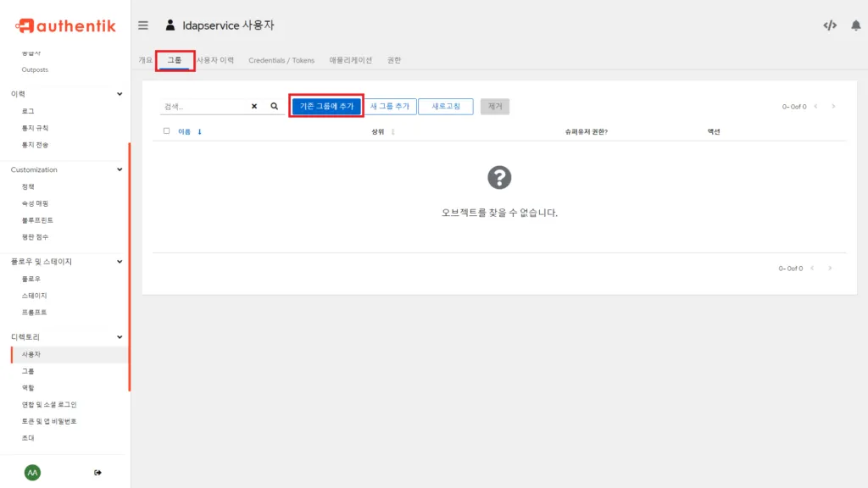This screenshot has width=868, height=488.
Task: Collapse the Customization section
Action: (121, 169)
